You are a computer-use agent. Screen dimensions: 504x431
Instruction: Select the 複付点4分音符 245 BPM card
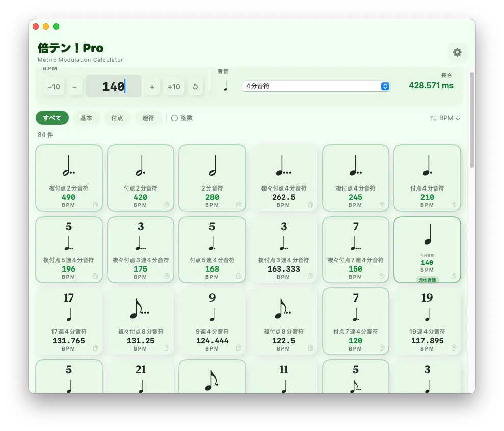tap(356, 178)
